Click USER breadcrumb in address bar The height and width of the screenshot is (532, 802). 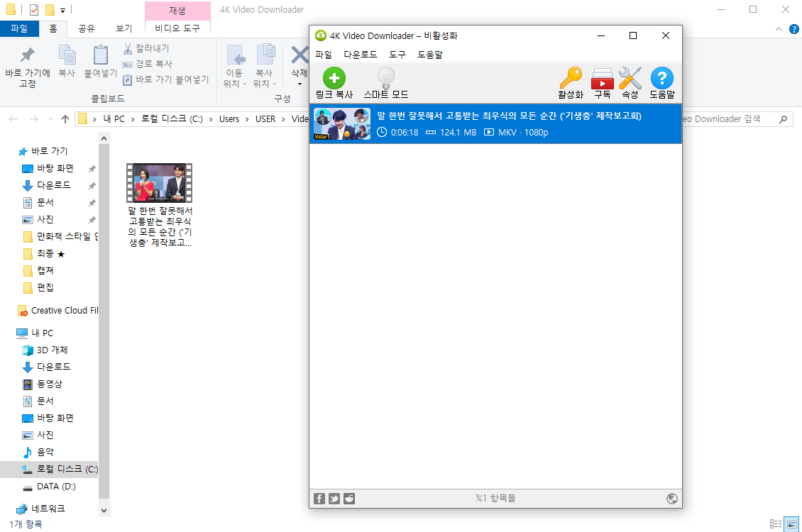pyautogui.click(x=265, y=119)
